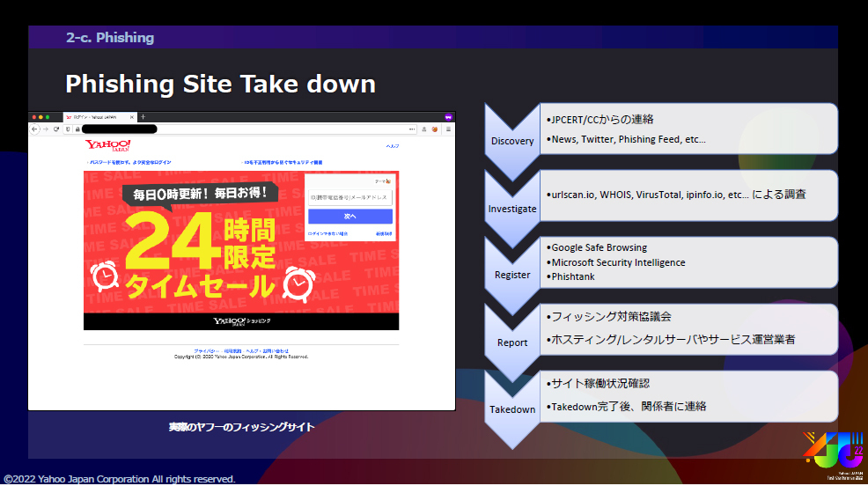This screenshot has width=868, height=486.
Task: Open the browser hamburger menu
Action: click(448, 129)
